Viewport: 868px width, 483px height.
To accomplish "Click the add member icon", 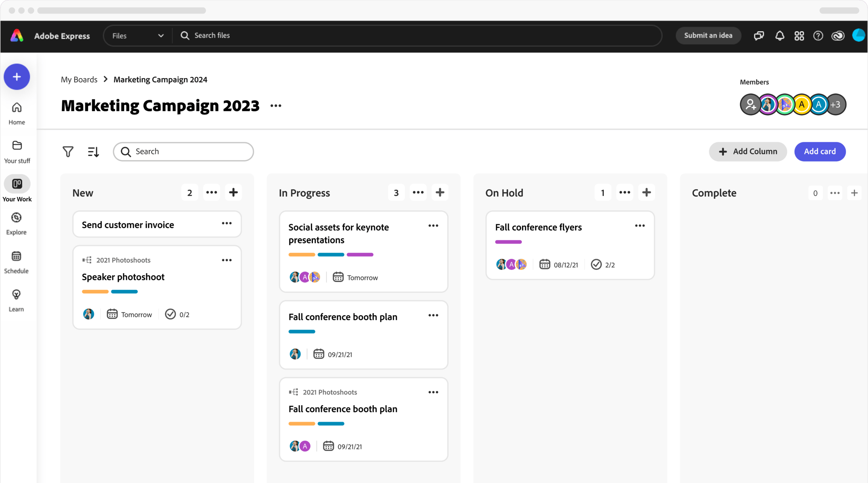I will (750, 105).
